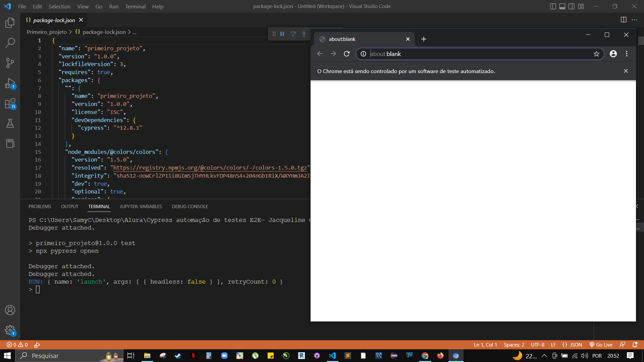The width and height of the screenshot is (644, 362).
Task: Open the View menu
Action: click(83, 6)
